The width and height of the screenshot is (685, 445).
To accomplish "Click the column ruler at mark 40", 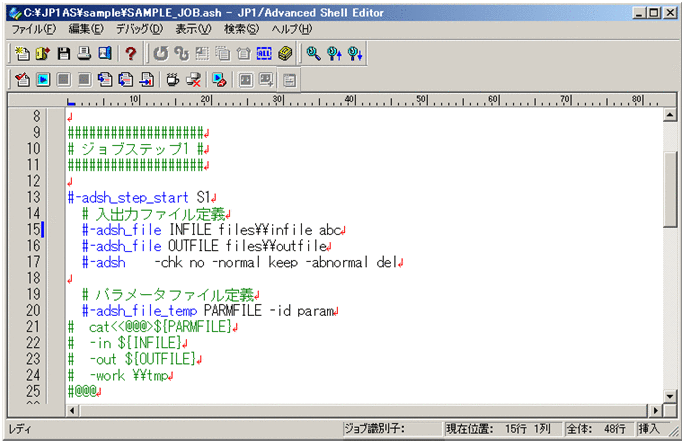I will 350,100.
